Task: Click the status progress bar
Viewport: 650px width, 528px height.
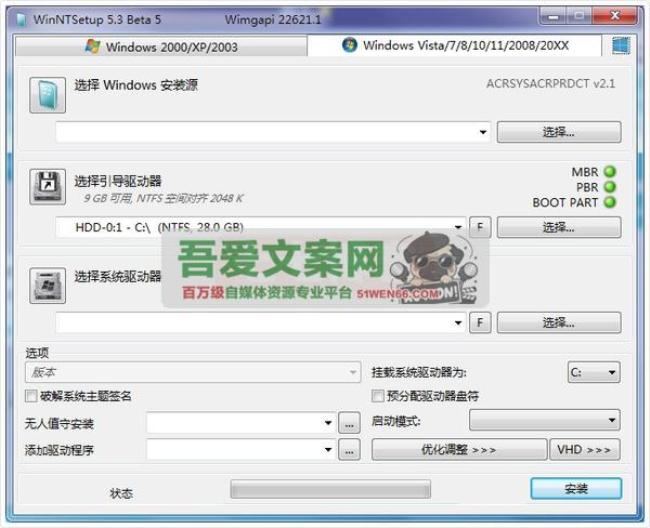Action: (x=330, y=489)
